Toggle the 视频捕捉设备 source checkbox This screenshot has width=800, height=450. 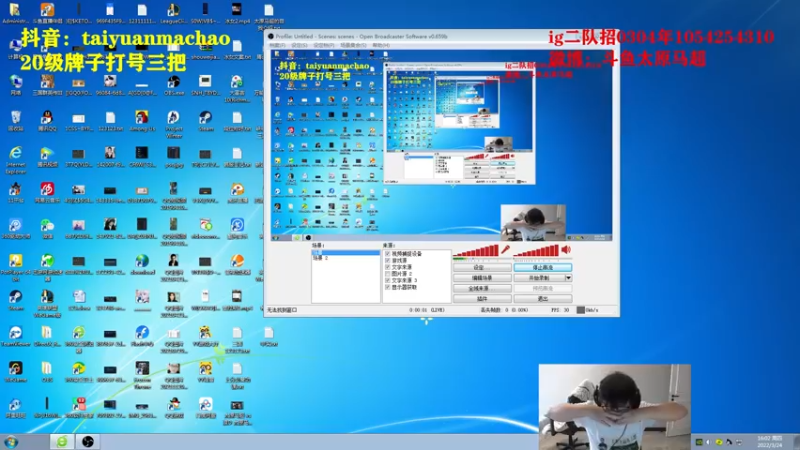(387, 254)
